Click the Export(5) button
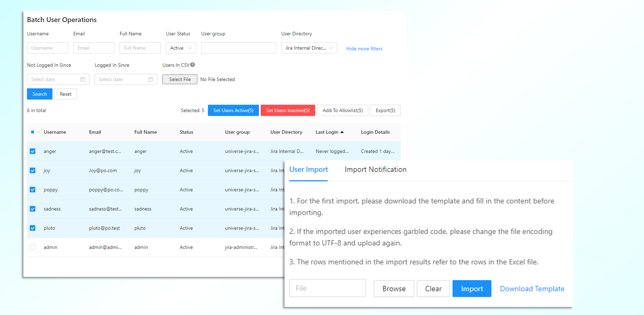This screenshot has width=644, height=315. pos(385,110)
